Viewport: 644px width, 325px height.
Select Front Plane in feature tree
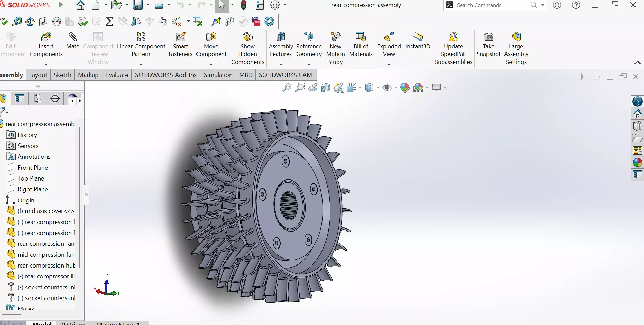tap(33, 168)
